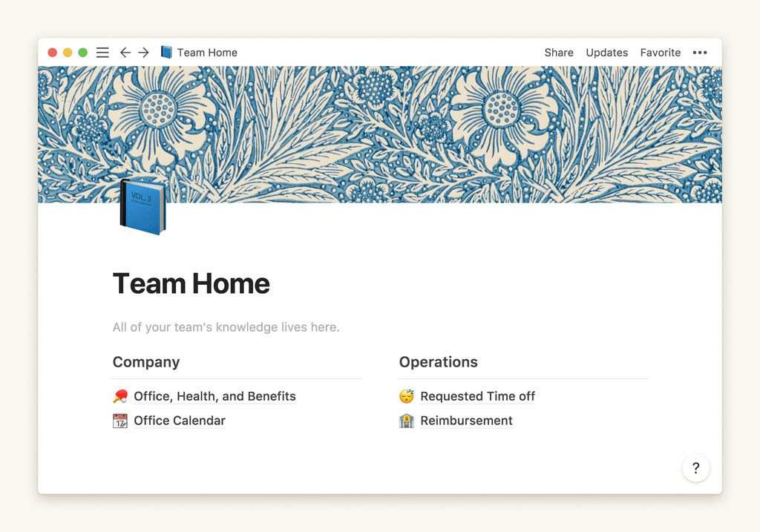Click the small blue book icon in title bar

[x=166, y=53]
